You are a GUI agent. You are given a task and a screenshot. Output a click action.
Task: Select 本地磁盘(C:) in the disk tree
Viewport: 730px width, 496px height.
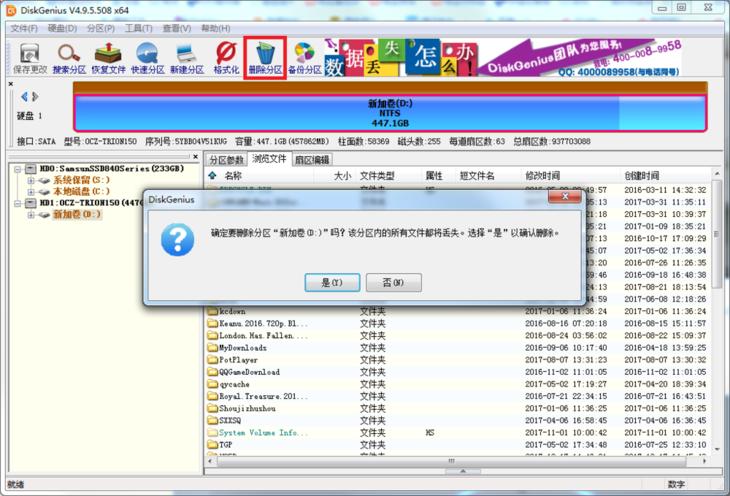81,191
